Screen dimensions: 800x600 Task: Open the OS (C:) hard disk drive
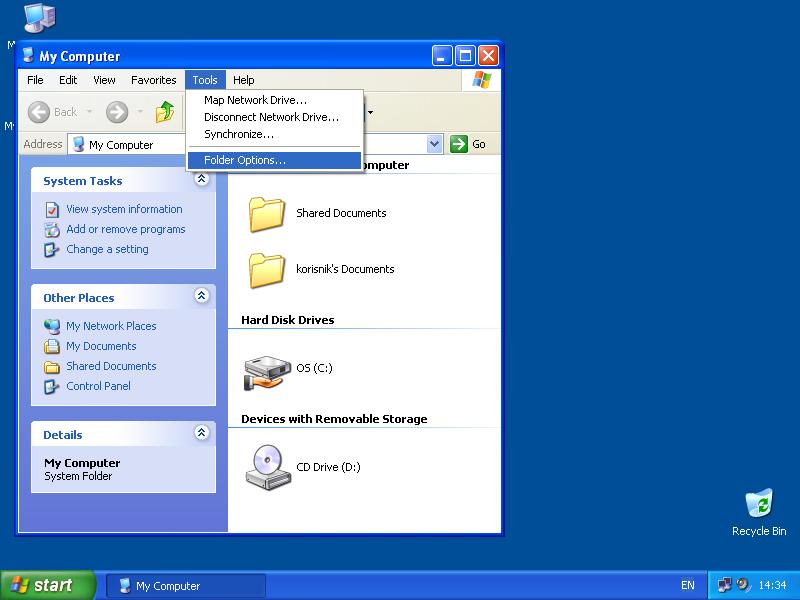(267, 371)
